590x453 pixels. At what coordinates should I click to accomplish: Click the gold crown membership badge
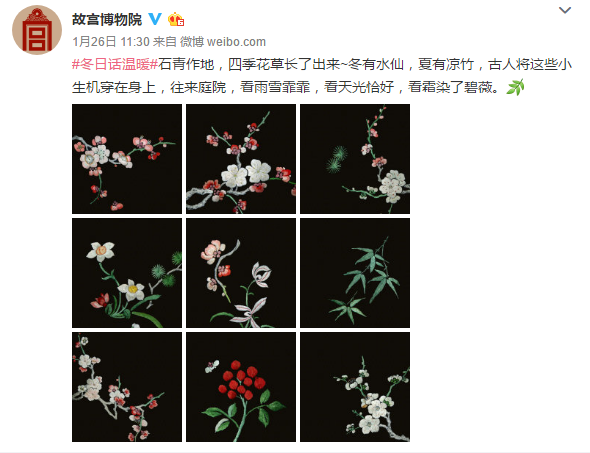pyautogui.click(x=176, y=19)
